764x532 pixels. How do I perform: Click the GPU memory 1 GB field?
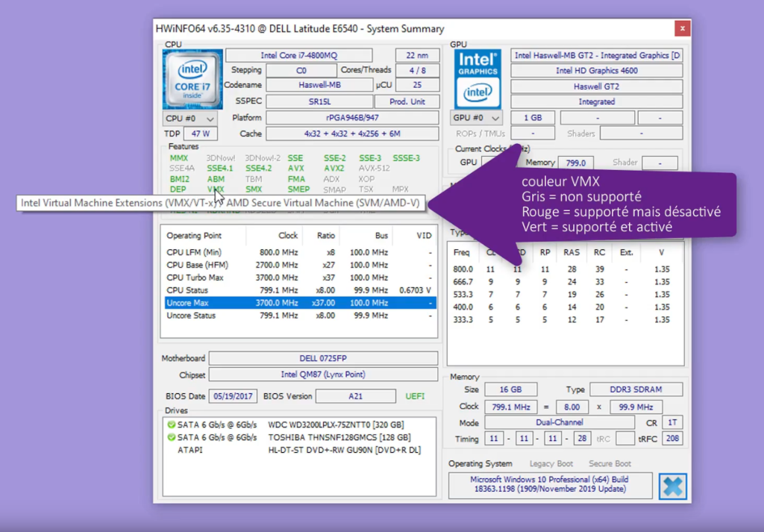click(x=533, y=118)
